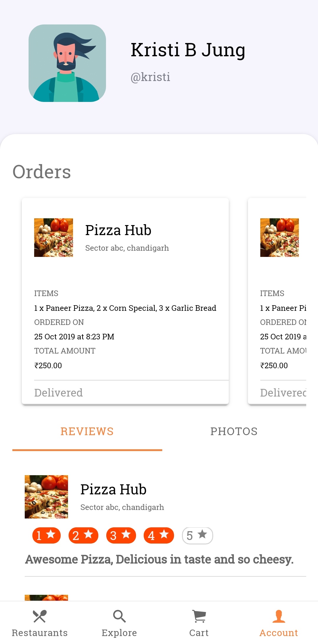Switch to the Photos tab

[234, 432]
